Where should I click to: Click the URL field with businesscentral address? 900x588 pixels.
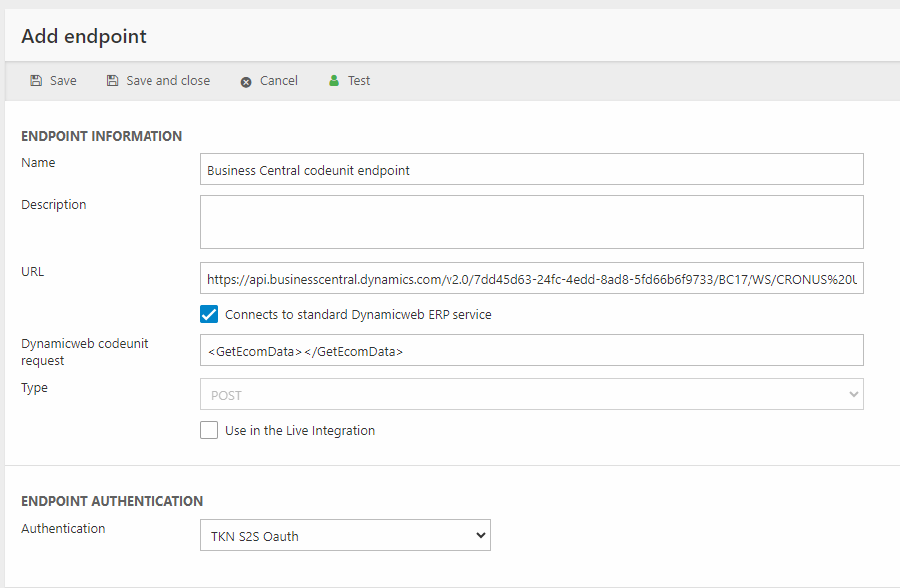[531, 280]
